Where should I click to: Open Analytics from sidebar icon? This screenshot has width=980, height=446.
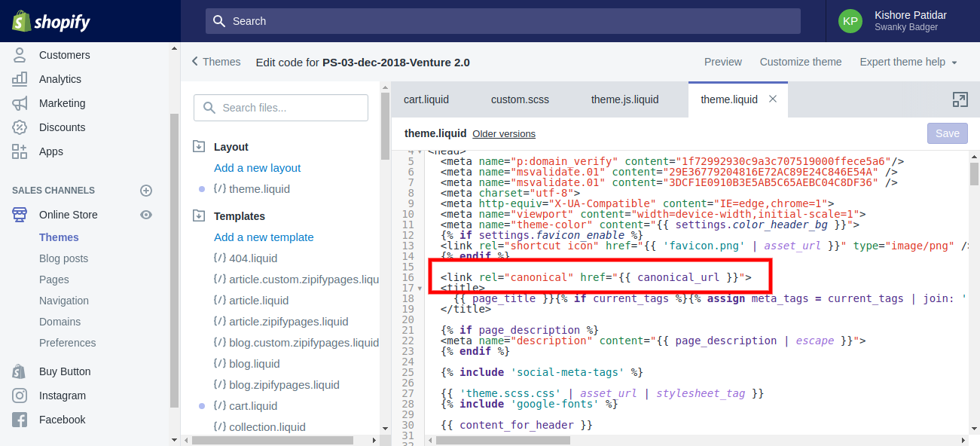20,79
